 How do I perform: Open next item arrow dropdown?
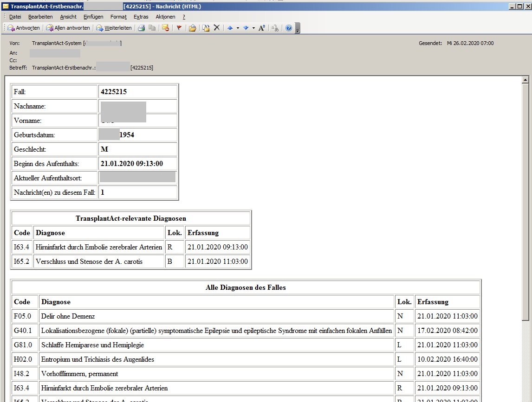(x=253, y=28)
